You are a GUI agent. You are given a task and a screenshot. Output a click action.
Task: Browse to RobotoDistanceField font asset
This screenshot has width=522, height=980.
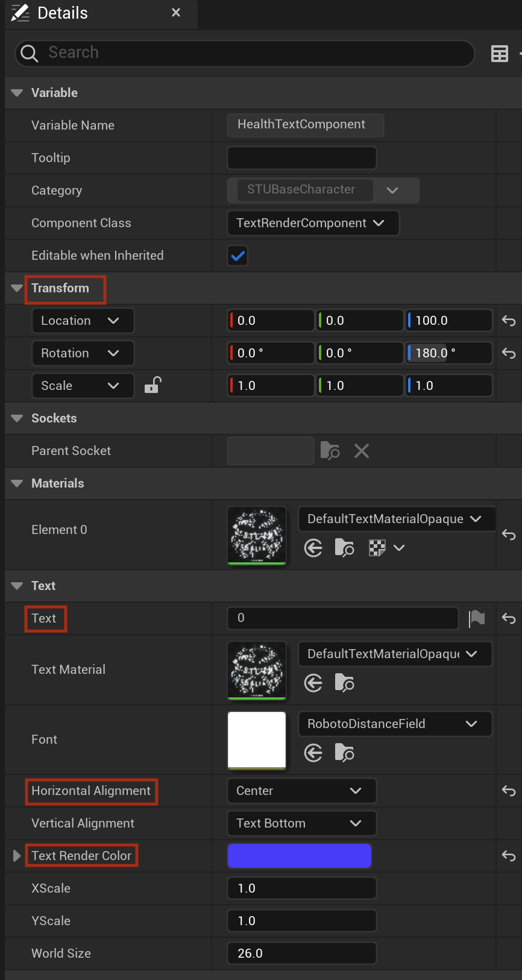coord(344,753)
